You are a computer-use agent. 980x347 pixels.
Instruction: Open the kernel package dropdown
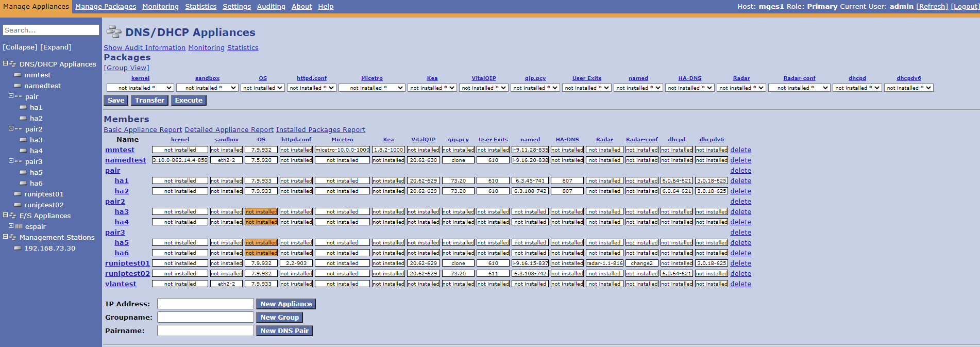click(140, 88)
